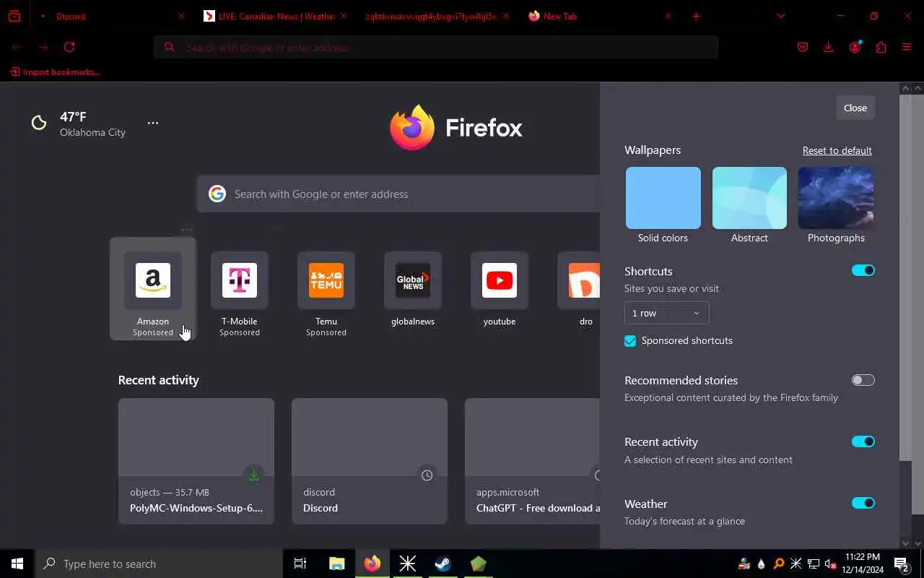The height and width of the screenshot is (578, 924).
Task: Open the globalnews shortcut tile
Action: [x=413, y=289]
